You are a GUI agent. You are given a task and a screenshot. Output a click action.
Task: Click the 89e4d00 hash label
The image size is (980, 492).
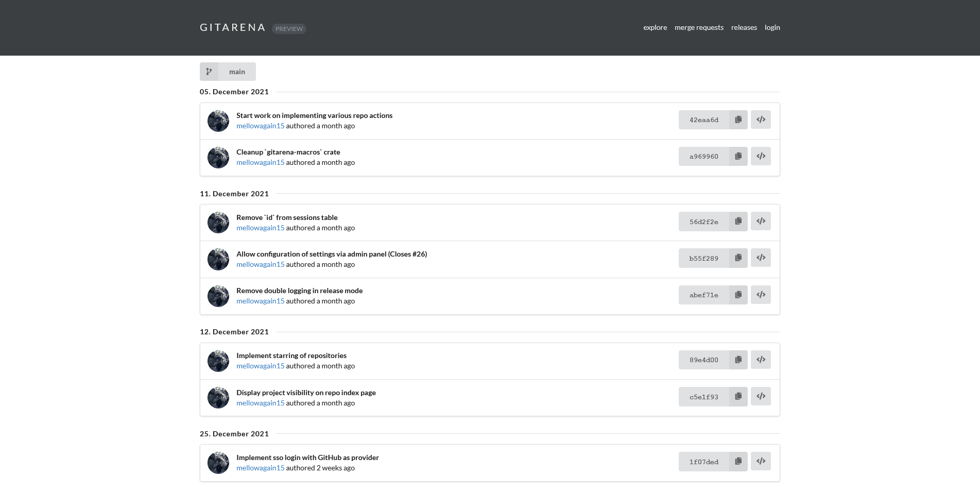pyautogui.click(x=704, y=360)
